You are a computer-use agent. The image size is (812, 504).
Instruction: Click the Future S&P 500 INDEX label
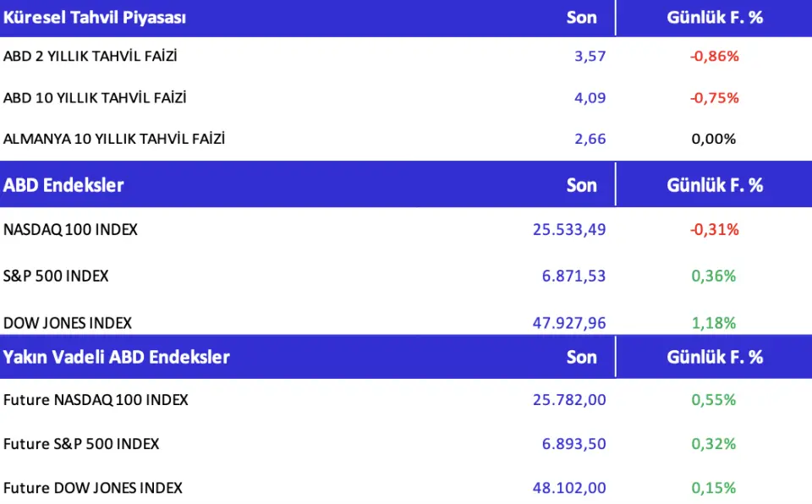(81, 444)
